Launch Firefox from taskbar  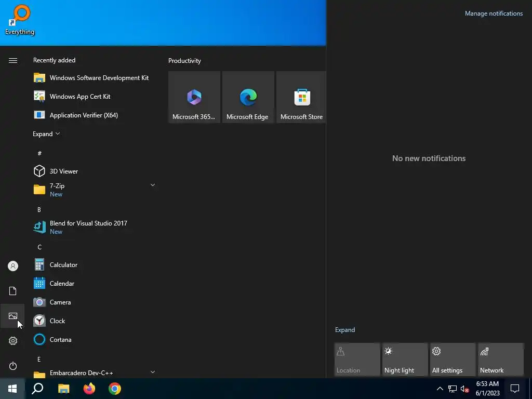(x=89, y=389)
